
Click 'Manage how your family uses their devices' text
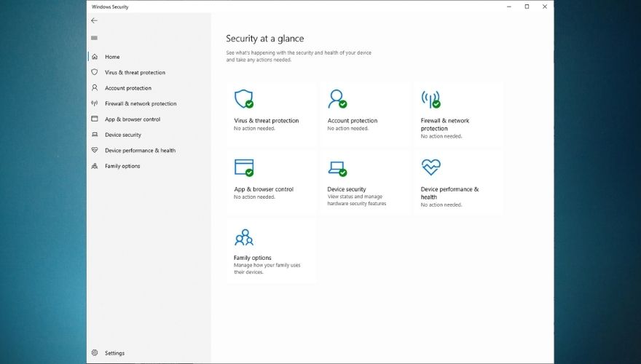pos(267,269)
